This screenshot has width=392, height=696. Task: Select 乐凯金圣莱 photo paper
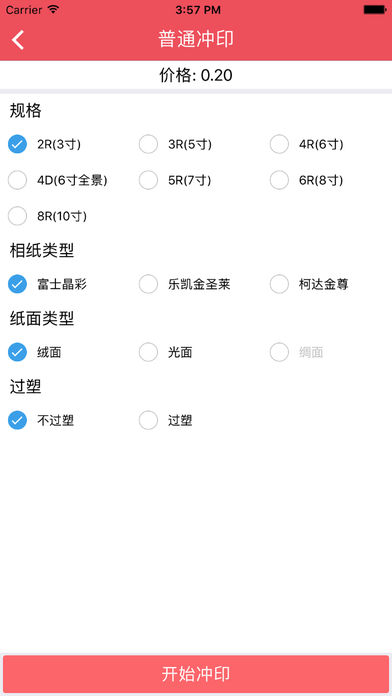click(185, 284)
